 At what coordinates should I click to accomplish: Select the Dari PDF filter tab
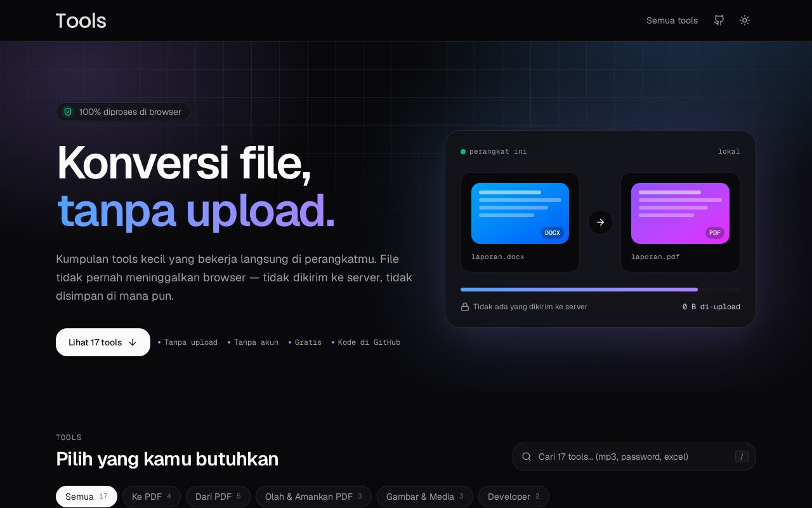pos(218,497)
